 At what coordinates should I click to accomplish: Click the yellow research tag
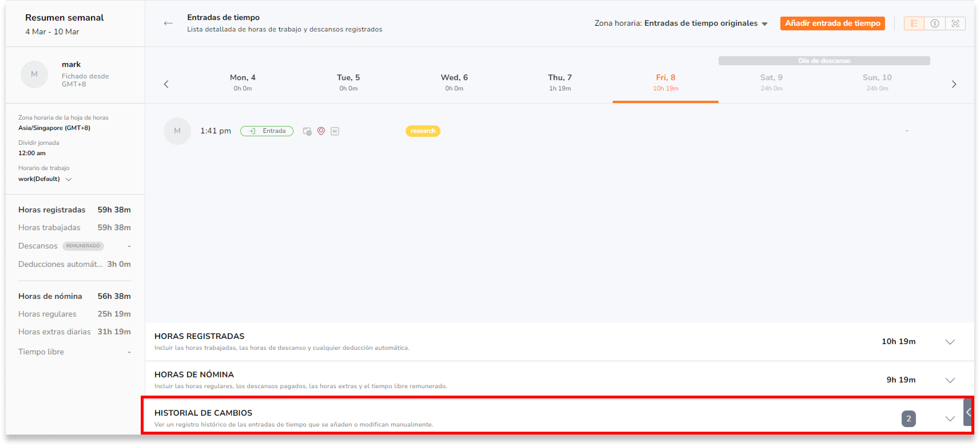pos(423,131)
